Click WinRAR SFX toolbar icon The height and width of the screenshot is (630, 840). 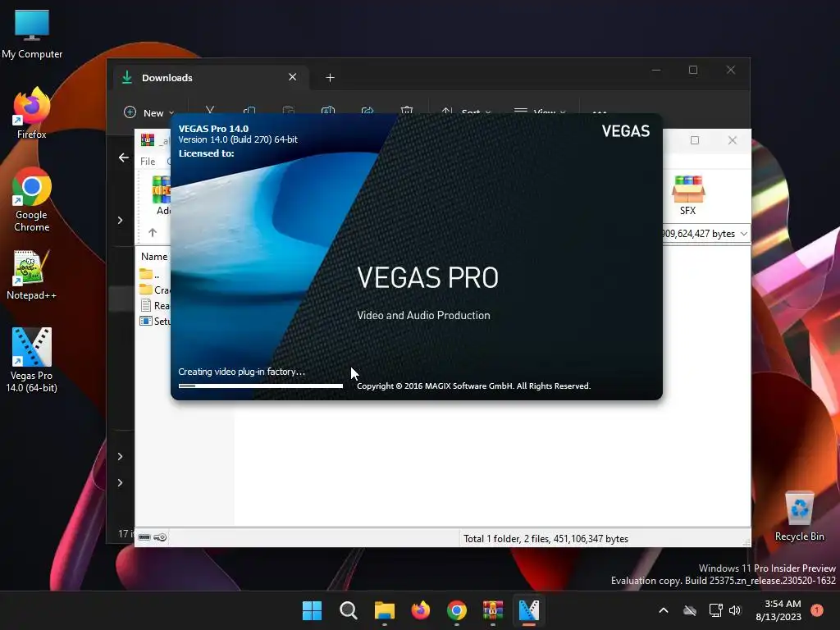click(688, 195)
